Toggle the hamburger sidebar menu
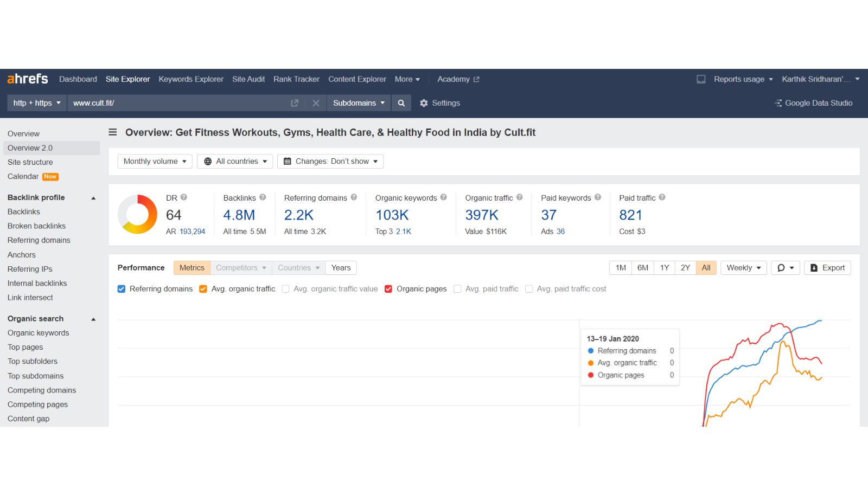This screenshot has width=868, height=488. (113, 132)
